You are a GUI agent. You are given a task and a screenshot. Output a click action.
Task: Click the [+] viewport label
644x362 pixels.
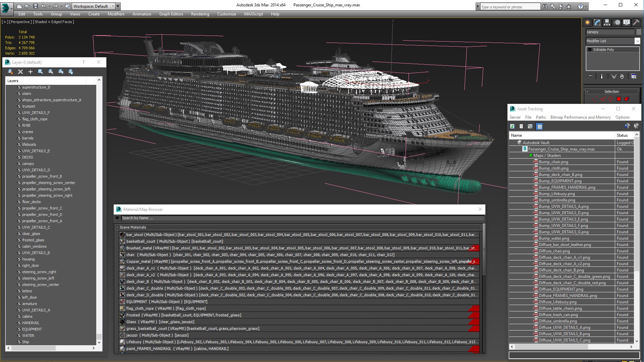tap(5, 22)
